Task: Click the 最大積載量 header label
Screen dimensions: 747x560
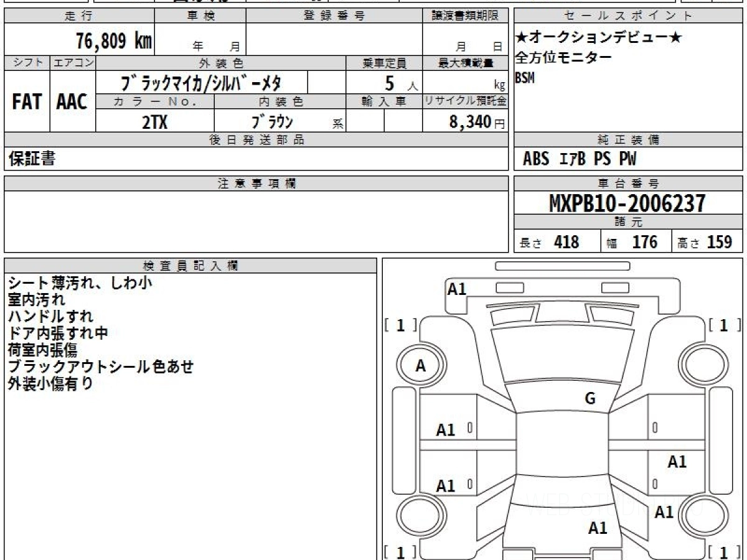Action: pyautogui.click(x=466, y=63)
